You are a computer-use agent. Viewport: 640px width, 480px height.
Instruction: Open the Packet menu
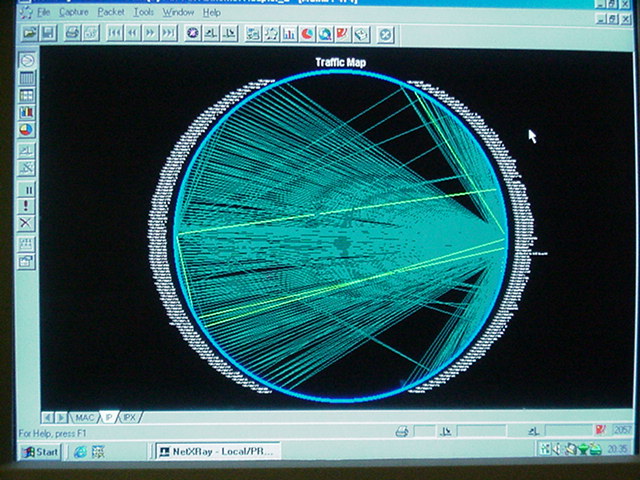(x=111, y=12)
